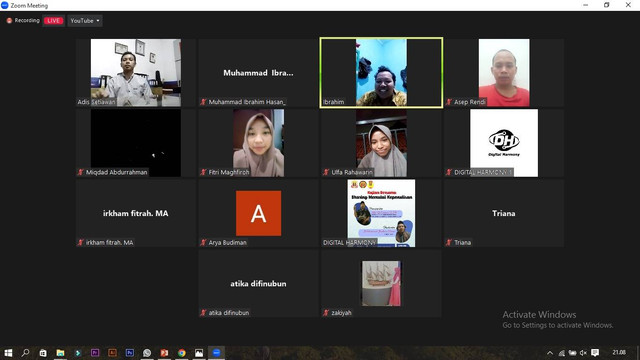Viewport: 640px width, 360px height.
Task: Click muted mic icon beside zakiyah
Action: coord(326,312)
